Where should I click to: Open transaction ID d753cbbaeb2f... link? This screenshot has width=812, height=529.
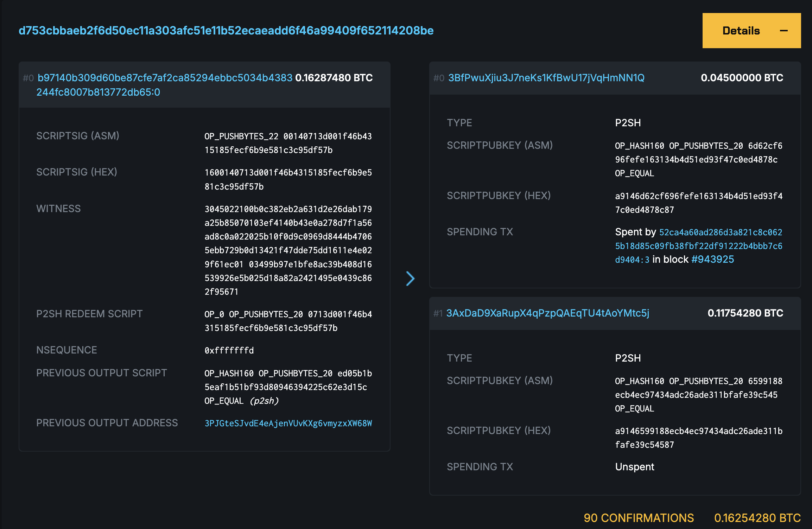coord(226,31)
